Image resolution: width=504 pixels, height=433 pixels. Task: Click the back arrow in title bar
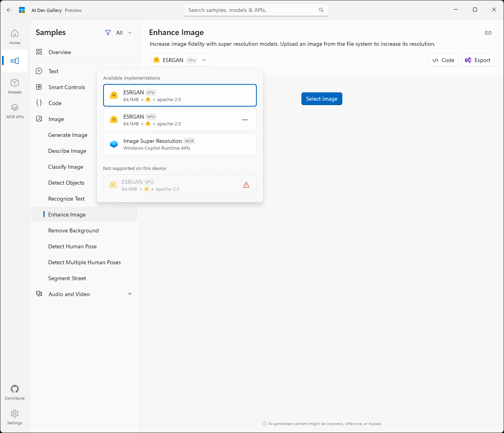coord(9,10)
